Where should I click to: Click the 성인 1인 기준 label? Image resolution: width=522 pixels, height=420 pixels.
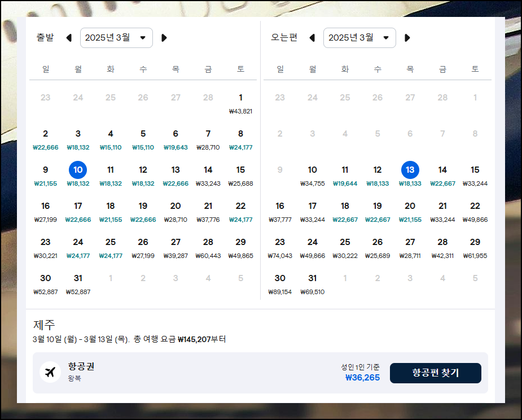[x=360, y=367]
